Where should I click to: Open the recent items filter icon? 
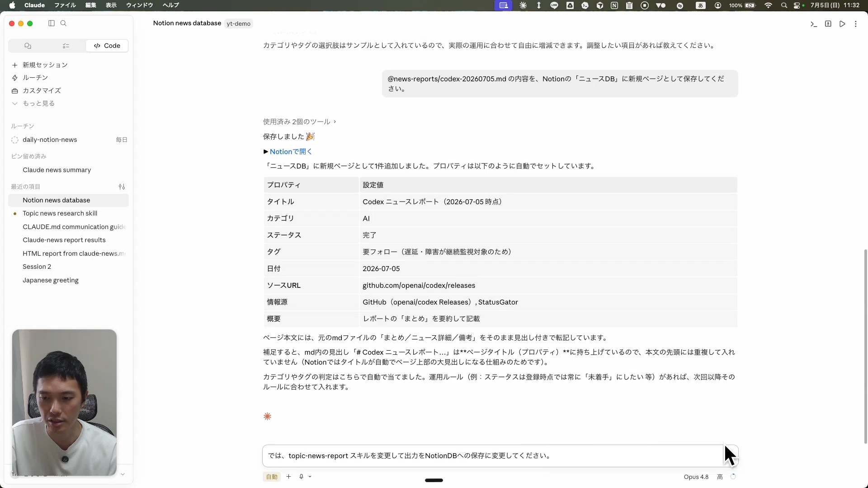[122, 187]
